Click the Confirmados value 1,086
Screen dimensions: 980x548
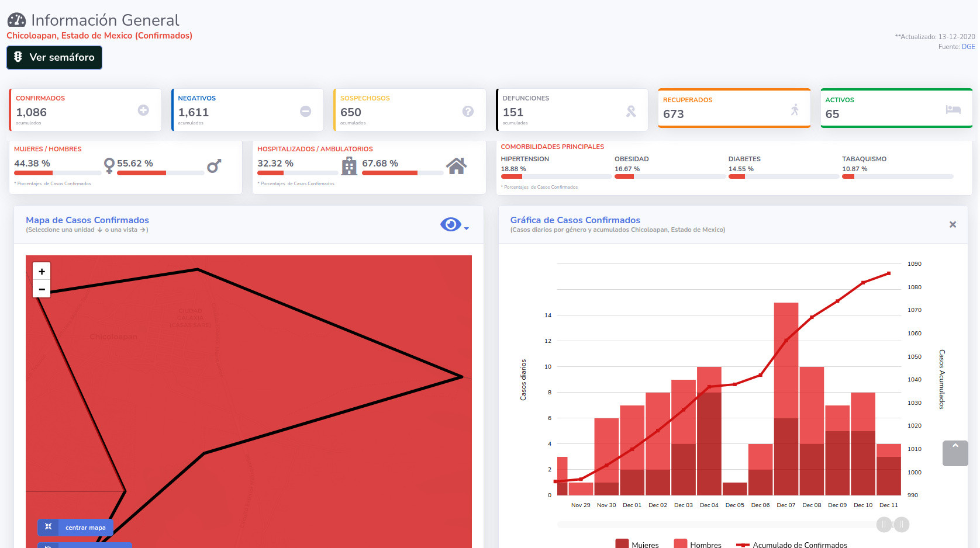pos(31,112)
